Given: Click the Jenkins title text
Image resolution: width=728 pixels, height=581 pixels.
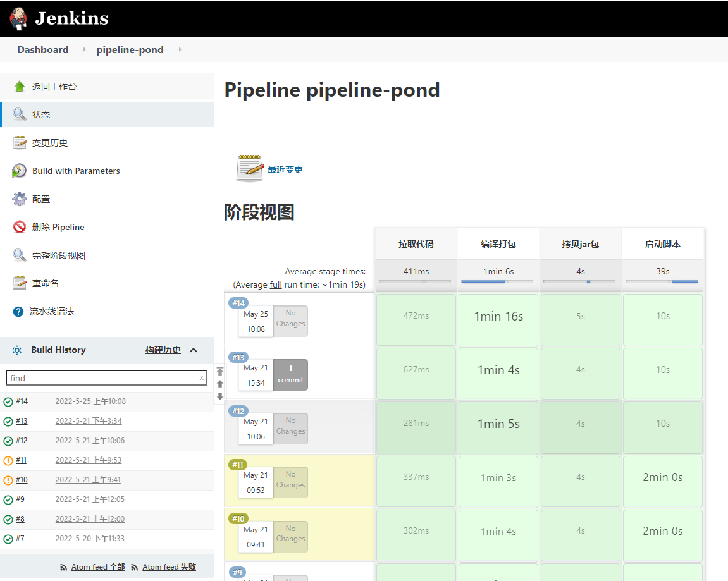Looking at the screenshot, I should (71, 18).
